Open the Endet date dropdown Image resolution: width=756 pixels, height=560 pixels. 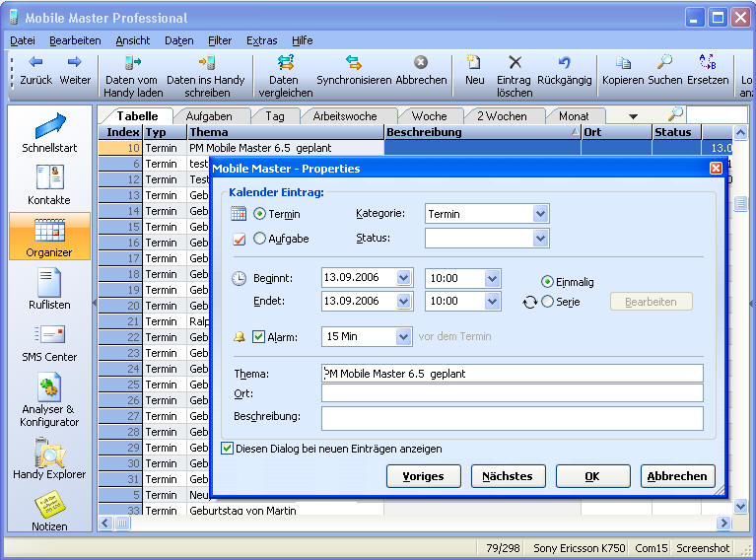click(x=403, y=301)
